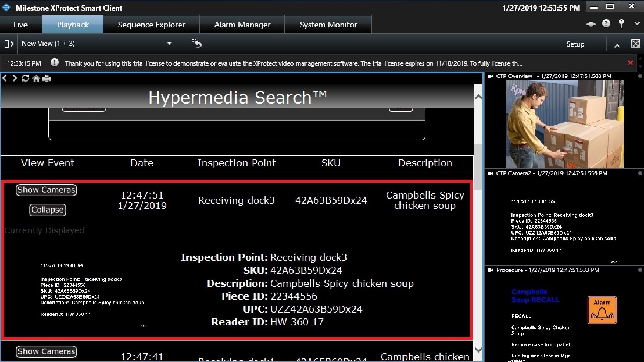Collapse the toolbar with the up chevron
Image resolution: width=644 pixels, height=362 pixels.
click(617, 45)
